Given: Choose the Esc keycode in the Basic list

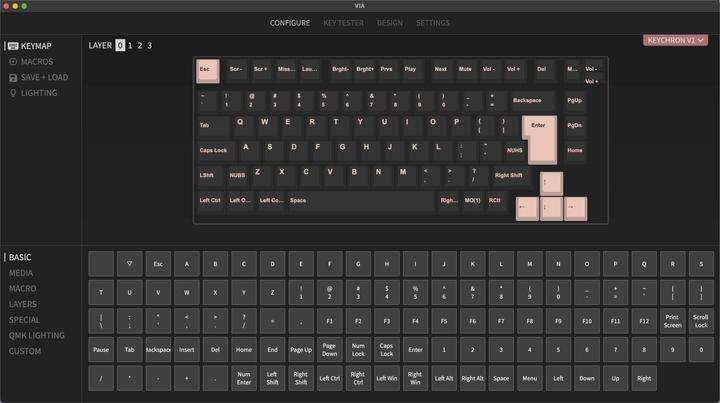Looking at the screenshot, I should [158, 264].
